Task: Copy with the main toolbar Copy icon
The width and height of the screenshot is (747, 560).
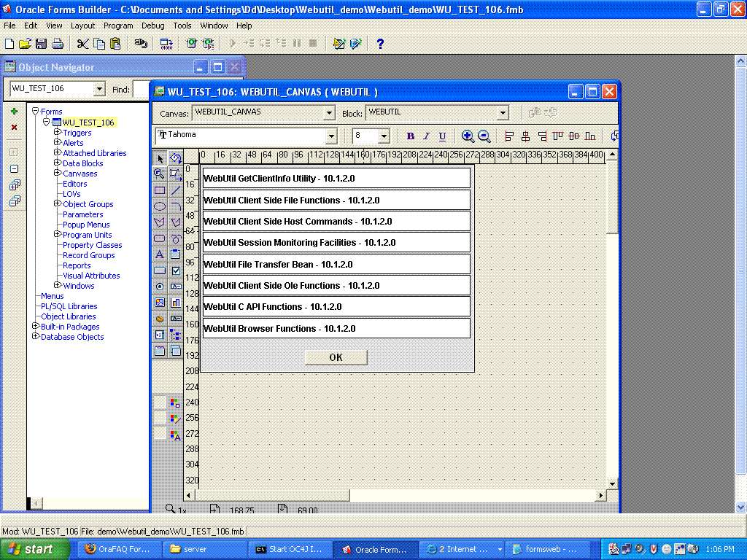Action: [x=99, y=44]
